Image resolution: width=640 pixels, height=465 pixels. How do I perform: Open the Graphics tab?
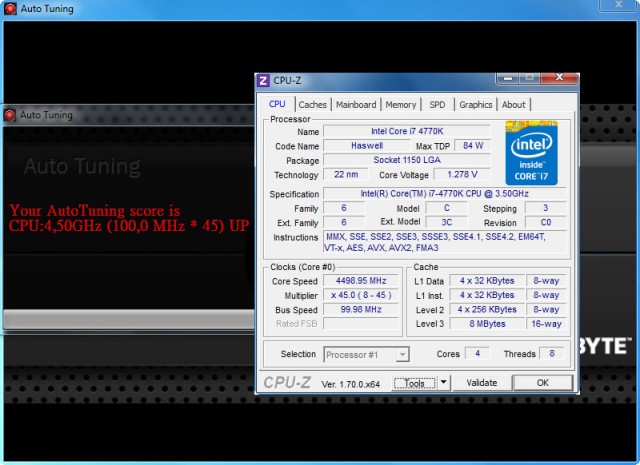[x=476, y=105]
